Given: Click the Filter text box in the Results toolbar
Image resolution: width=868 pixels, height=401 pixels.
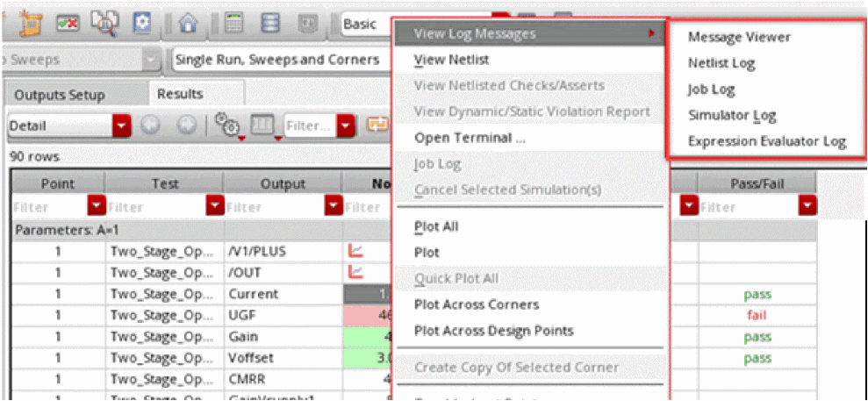Looking at the screenshot, I should tap(311, 126).
